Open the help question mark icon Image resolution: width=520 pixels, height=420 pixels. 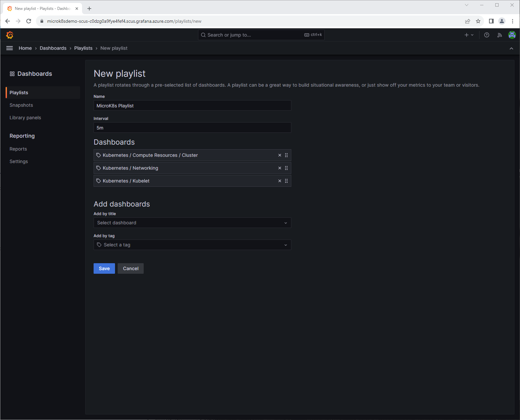[x=486, y=35]
